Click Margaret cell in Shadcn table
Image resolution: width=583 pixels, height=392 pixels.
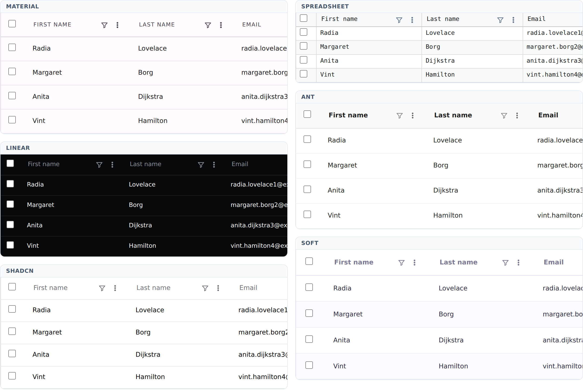coord(47,332)
